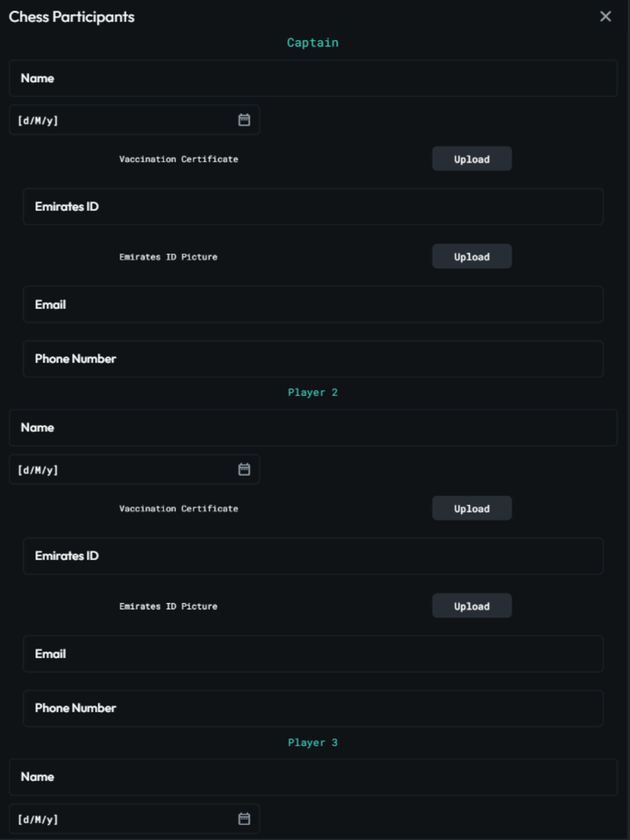The image size is (630, 840).
Task: Upload Player 2's Emirates ID Picture
Action: point(472,606)
